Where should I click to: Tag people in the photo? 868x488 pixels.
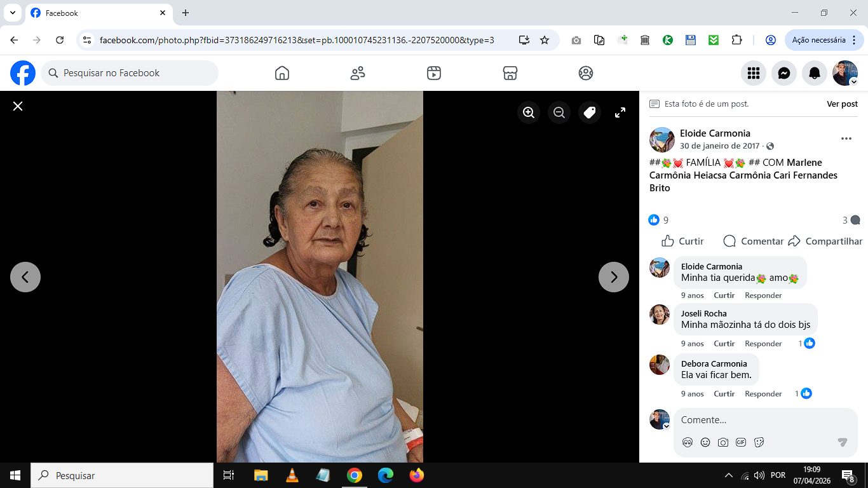(590, 112)
